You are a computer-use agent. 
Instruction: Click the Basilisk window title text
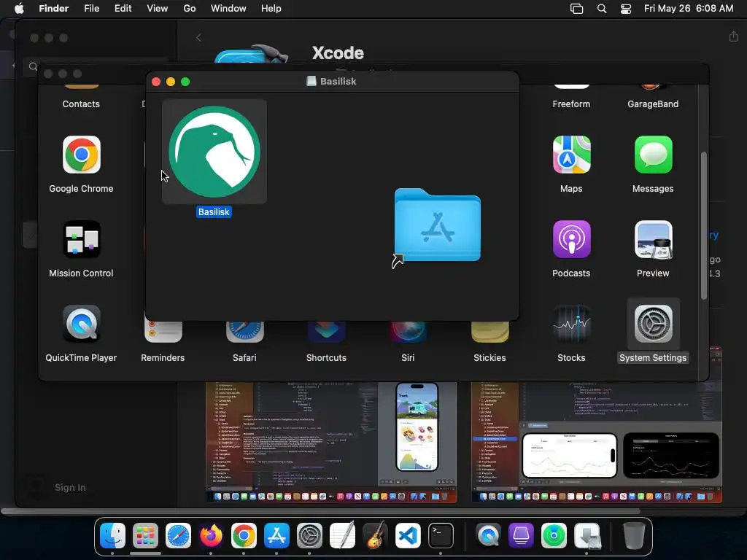pos(338,82)
